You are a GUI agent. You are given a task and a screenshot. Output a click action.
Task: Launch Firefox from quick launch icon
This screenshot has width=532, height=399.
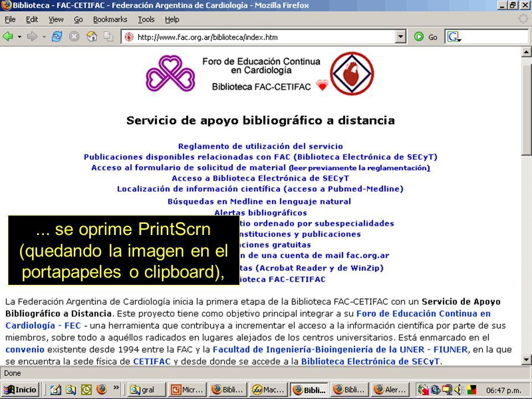(101, 389)
